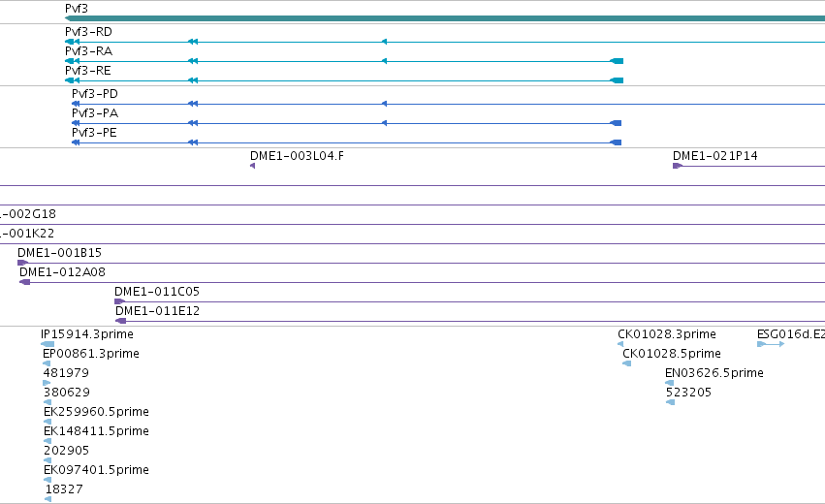The height and width of the screenshot is (504, 825).
Task: Click the Pvf3-PE right-end CDS block
Action: 616,142
